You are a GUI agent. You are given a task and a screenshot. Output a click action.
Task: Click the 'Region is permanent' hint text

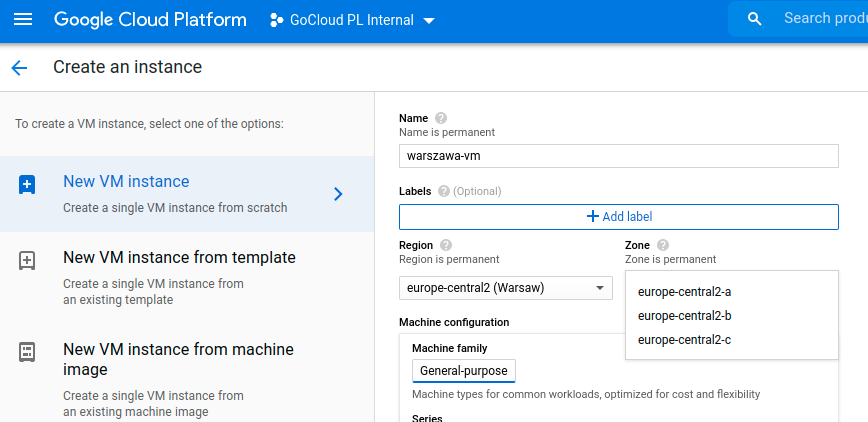click(x=449, y=259)
